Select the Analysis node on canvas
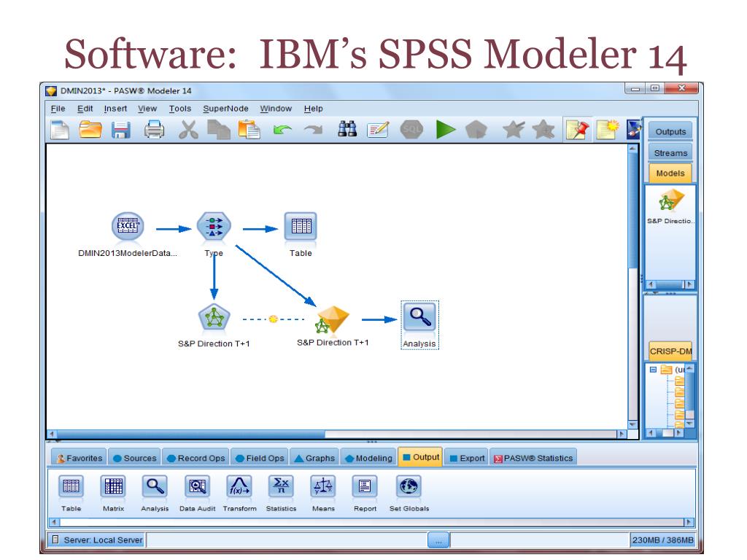 [x=419, y=318]
